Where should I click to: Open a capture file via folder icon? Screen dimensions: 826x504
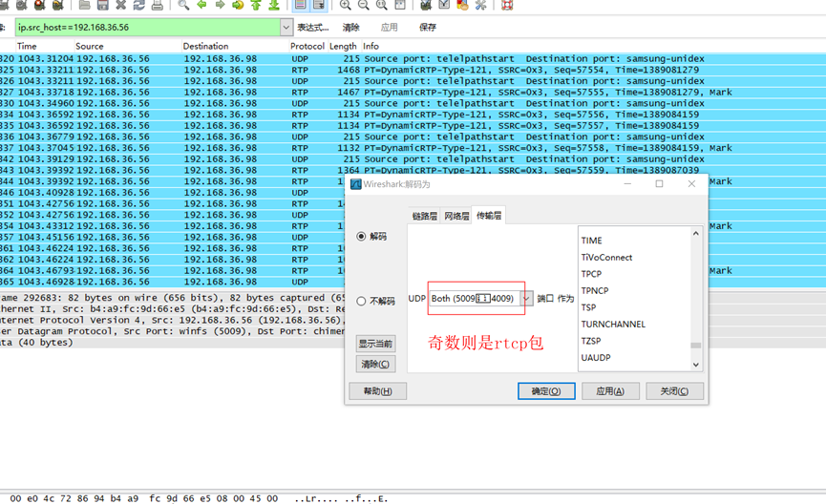tap(84, 5)
